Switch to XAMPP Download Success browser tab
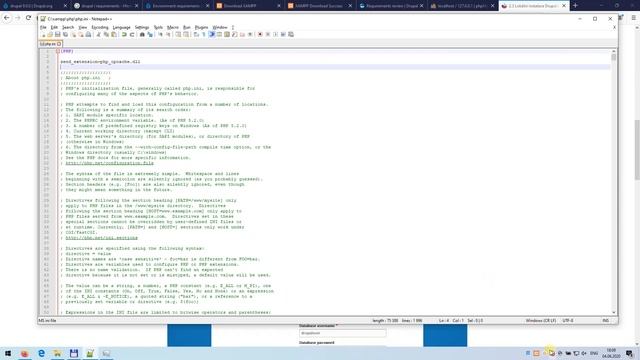The width and height of the screenshot is (640, 360). [x=319, y=6]
